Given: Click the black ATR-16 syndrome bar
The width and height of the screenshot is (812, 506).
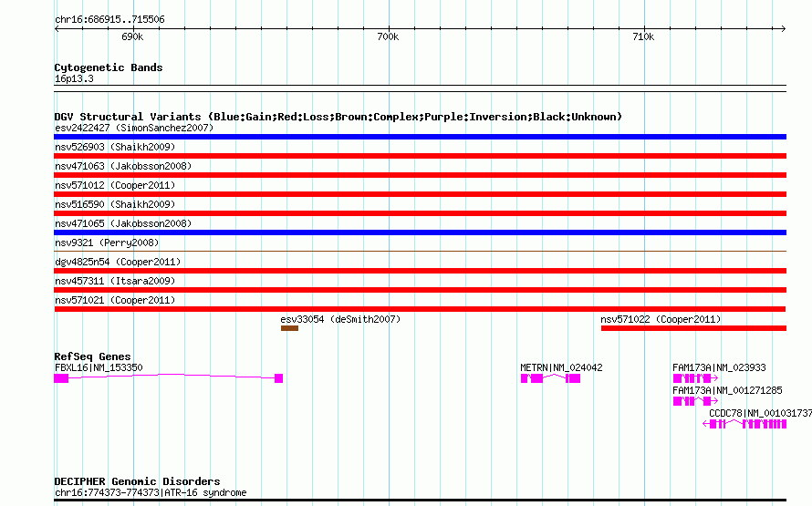Looking at the screenshot, I should point(420,501).
